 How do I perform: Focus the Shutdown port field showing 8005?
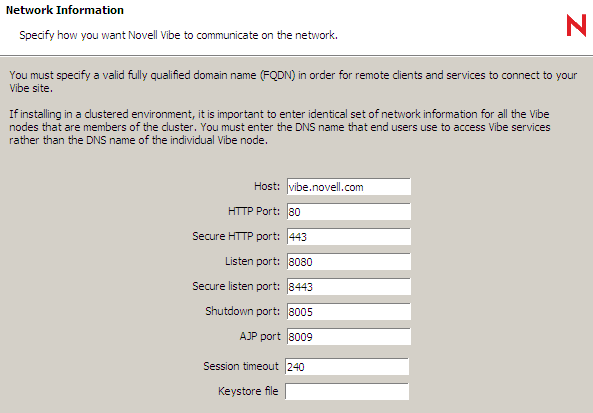[x=349, y=311]
